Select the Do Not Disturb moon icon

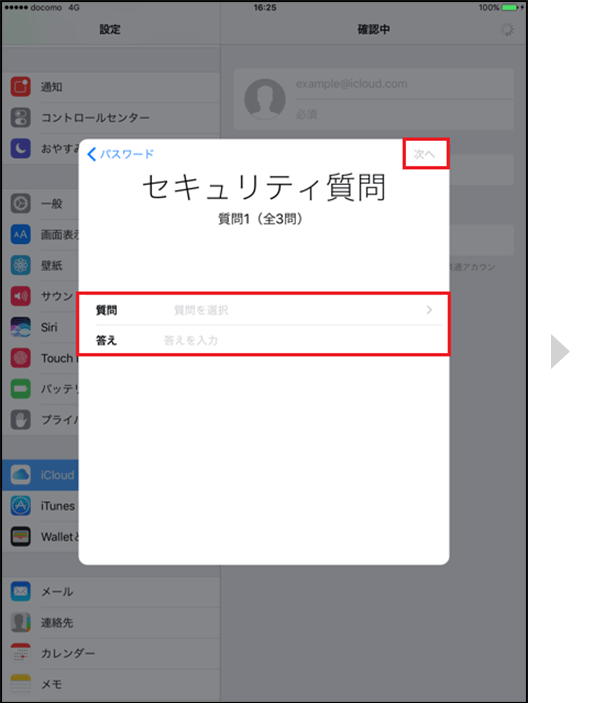click(x=21, y=148)
